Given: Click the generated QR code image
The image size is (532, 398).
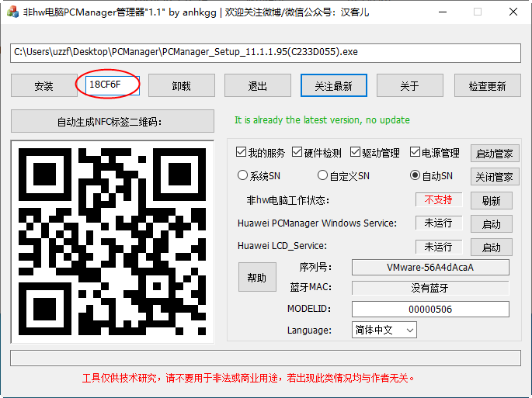Looking at the screenshot, I should tap(113, 241).
